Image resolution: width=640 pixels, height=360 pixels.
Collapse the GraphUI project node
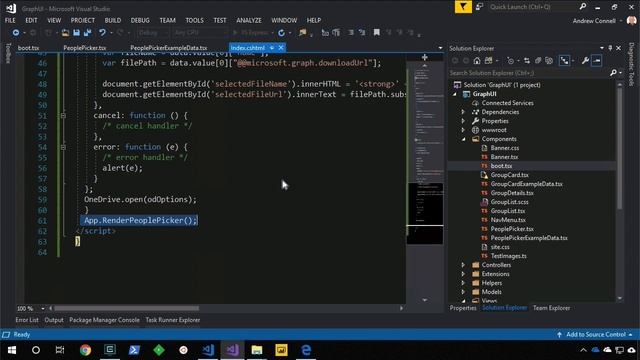point(455,94)
